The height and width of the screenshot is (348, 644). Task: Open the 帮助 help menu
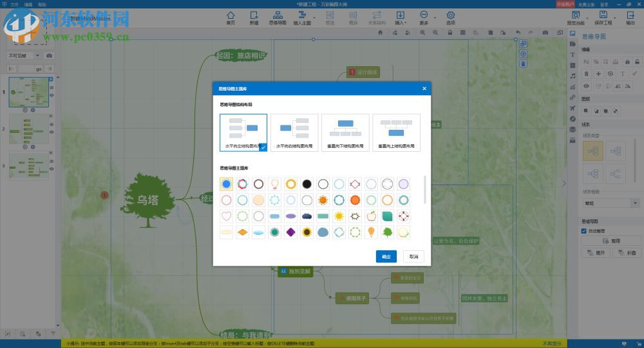[43, 5]
